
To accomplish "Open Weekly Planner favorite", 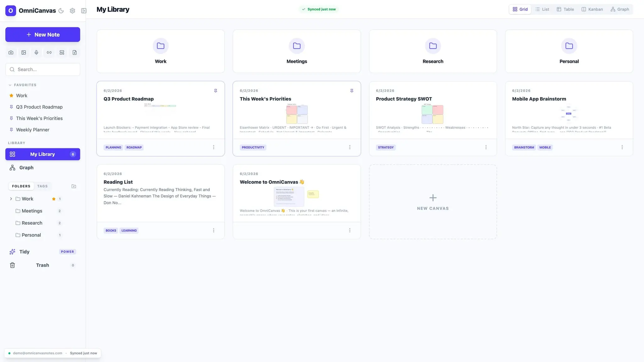I will pos(33,130).
